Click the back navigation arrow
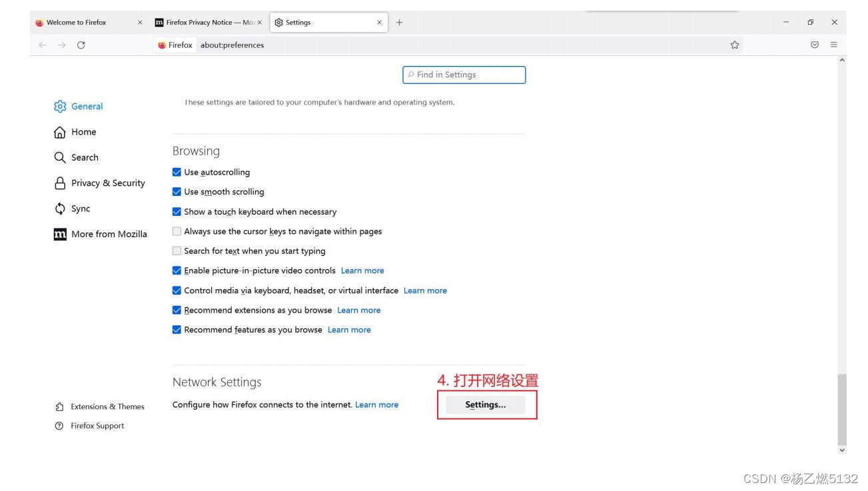 (43, 45)
